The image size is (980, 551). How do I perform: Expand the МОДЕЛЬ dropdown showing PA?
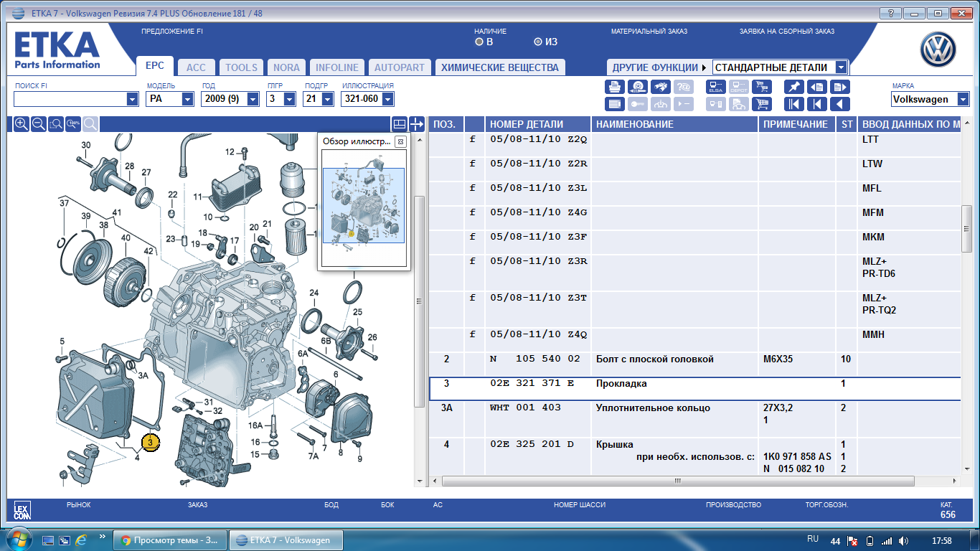(x=187, y=99)
